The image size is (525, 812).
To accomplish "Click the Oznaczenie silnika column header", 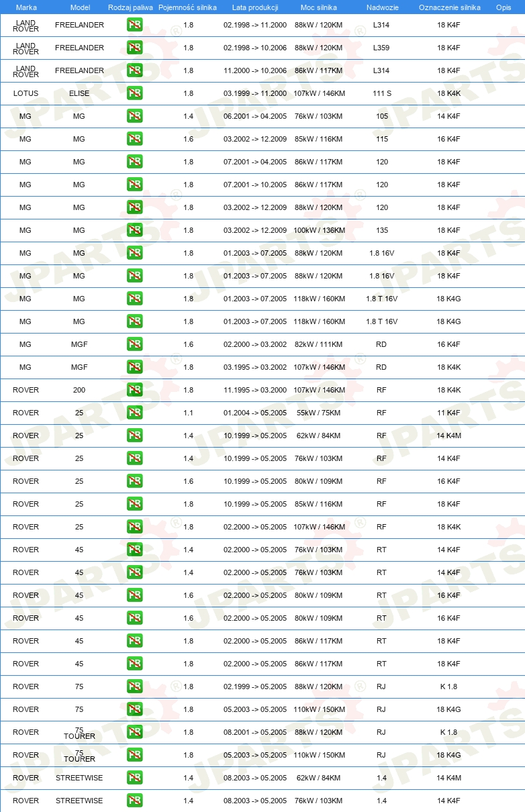I will click(449, 7).
